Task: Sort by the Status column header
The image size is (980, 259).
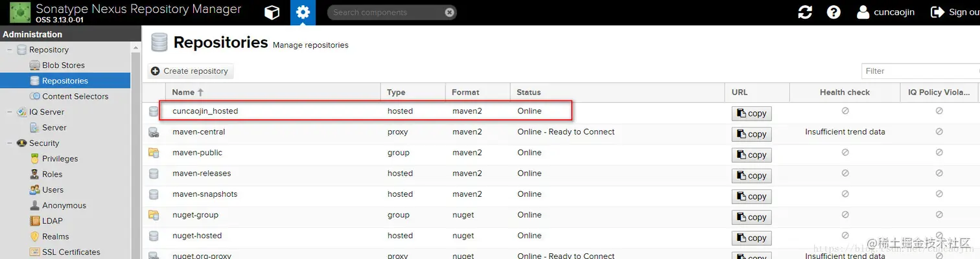Action: 617,93
